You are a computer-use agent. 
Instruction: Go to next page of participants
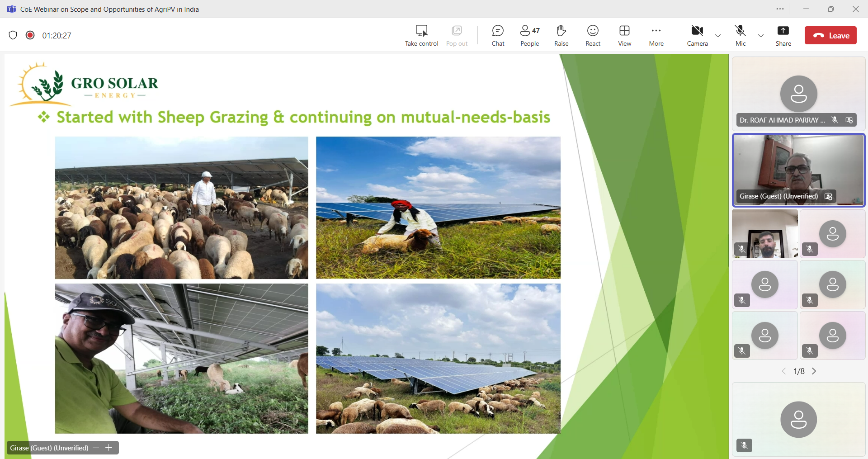[x=814, y=371]
